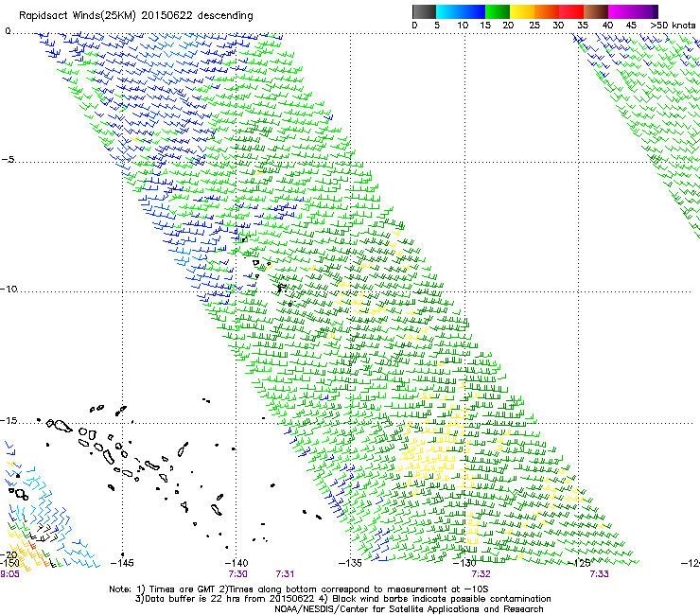Click the cyan-to-blue 5–15 knots color bar segment
The image size is (700, 615).
461,11
